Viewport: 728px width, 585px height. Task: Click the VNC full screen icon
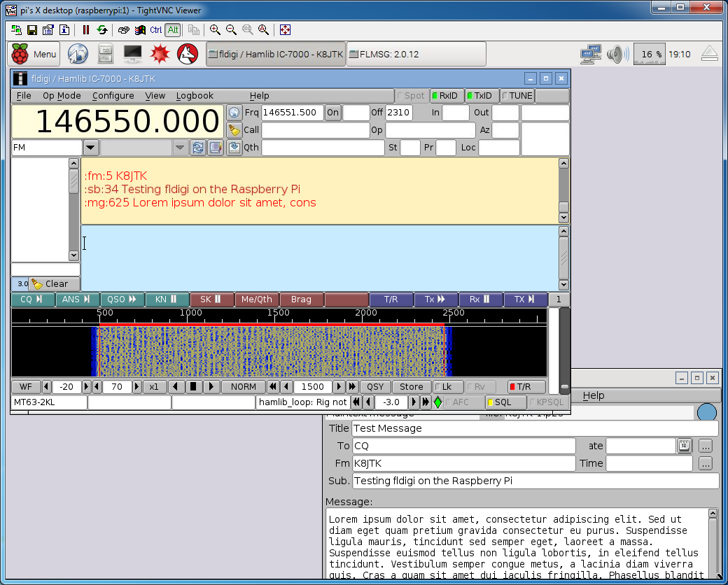[x=285, y=30]
